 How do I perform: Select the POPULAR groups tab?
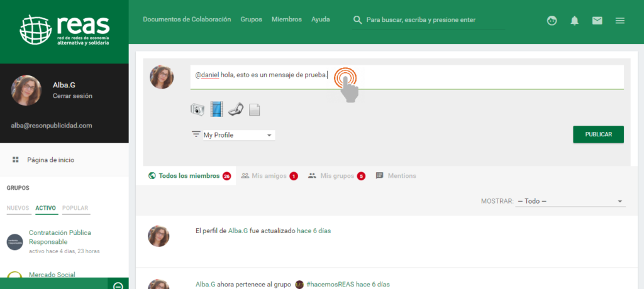[x=75, y=208]
